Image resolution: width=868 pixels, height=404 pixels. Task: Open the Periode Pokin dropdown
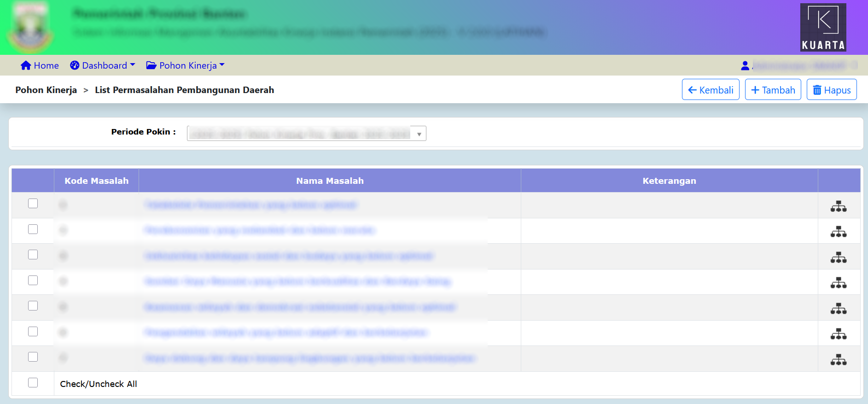coord(306,134)
